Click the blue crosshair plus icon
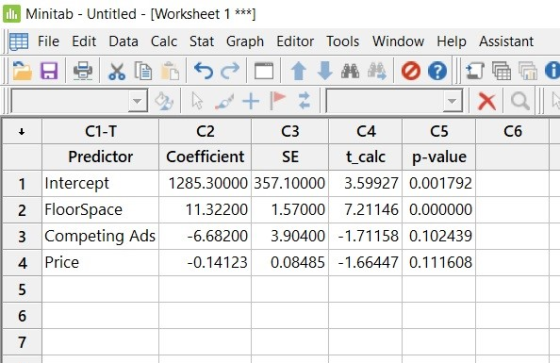The image size is (560, 363). point(251,101)
